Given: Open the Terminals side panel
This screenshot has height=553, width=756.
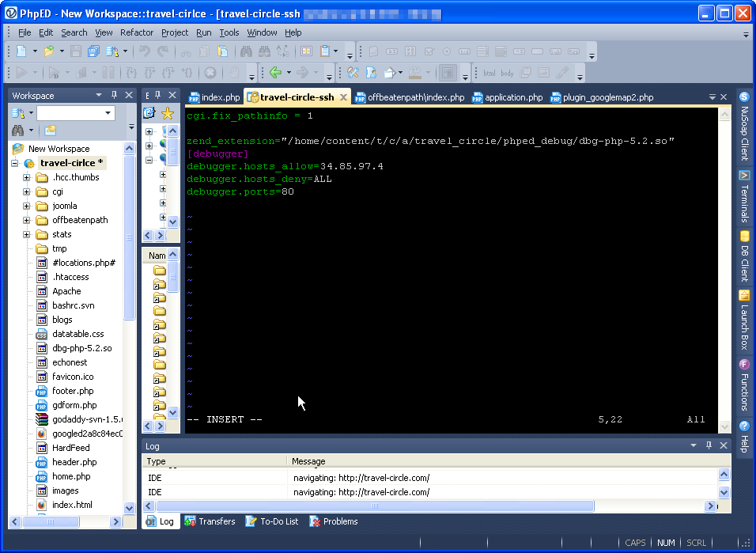Looking at the screenshot, I should (744, 197).
